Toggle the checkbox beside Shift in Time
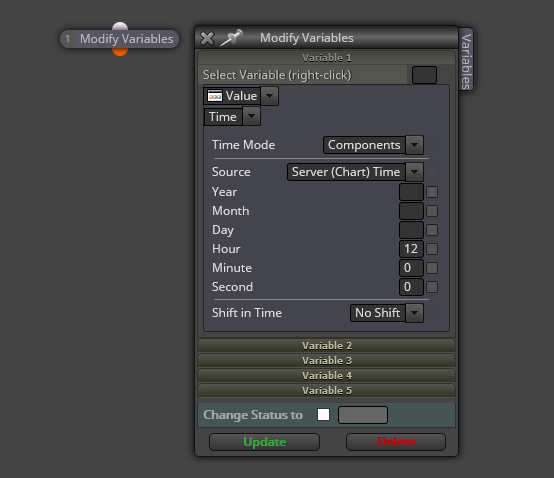This screenshot has height=478, width=554. coord(432,313)
